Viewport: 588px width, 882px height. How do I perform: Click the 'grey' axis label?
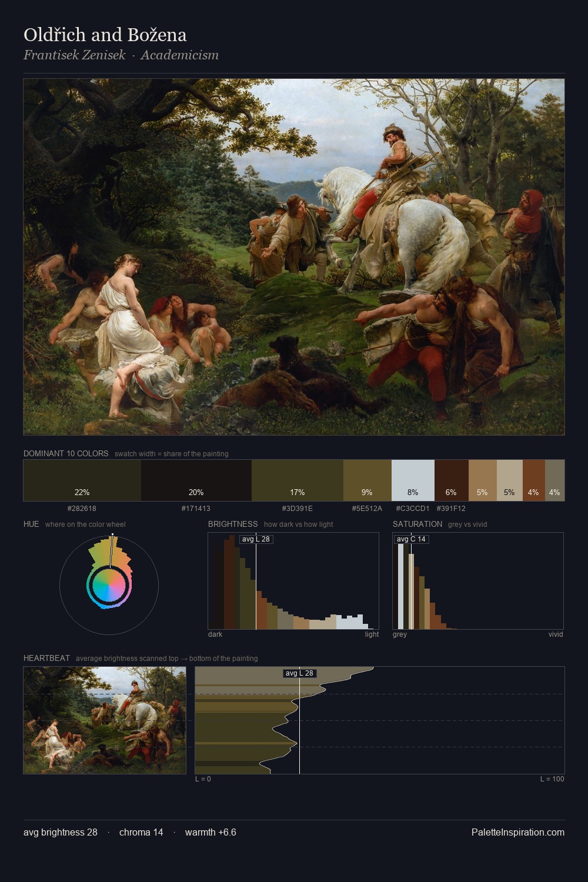(400, 634)
